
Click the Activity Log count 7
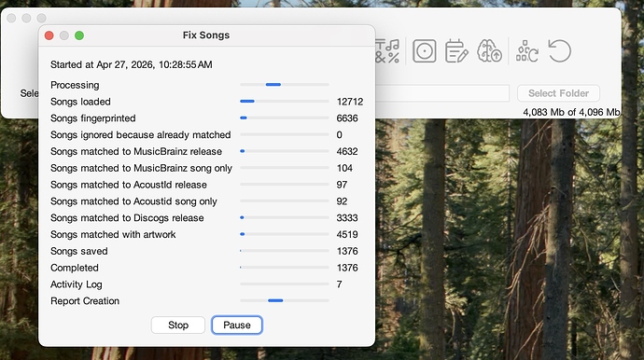coord(339,284)
